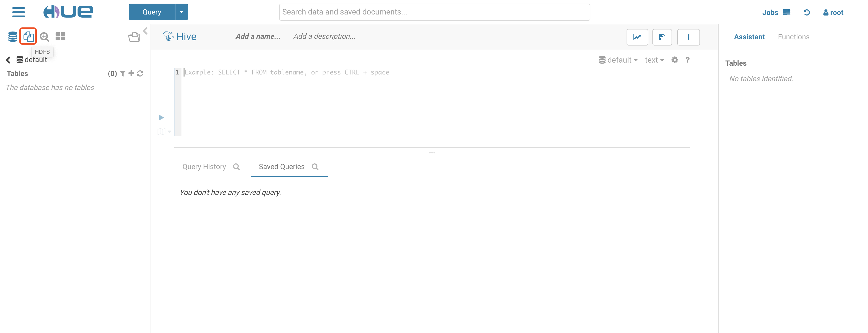
Task: Click Add a name field
Action: 258,36
